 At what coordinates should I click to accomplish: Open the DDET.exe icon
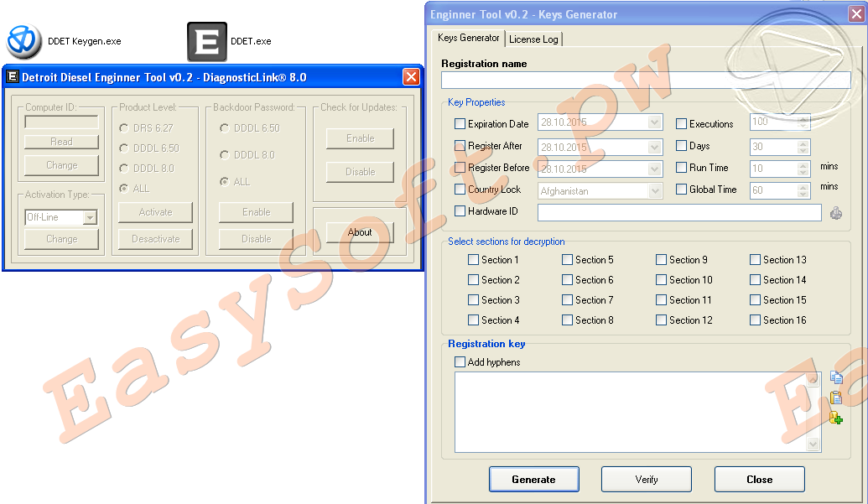click(x=207, y=41)
